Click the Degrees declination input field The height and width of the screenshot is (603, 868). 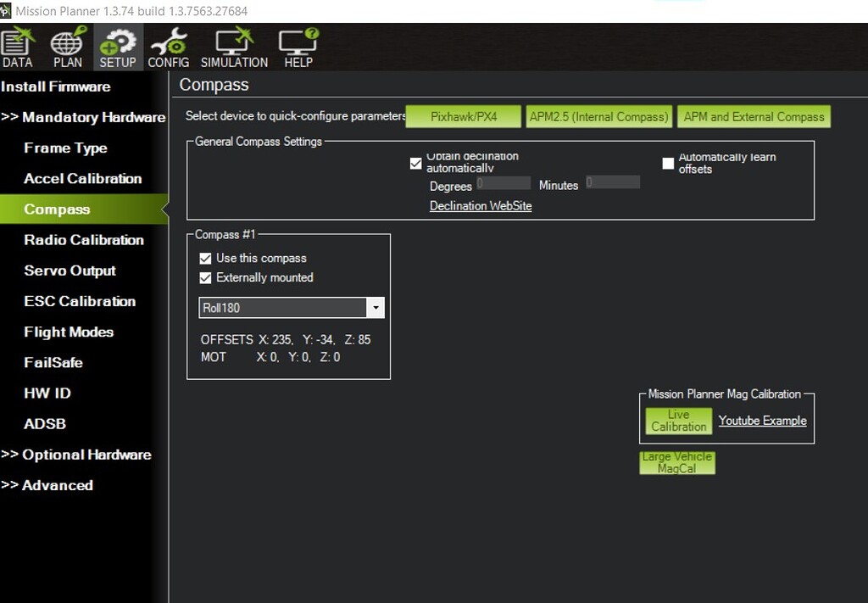[502, 181]
